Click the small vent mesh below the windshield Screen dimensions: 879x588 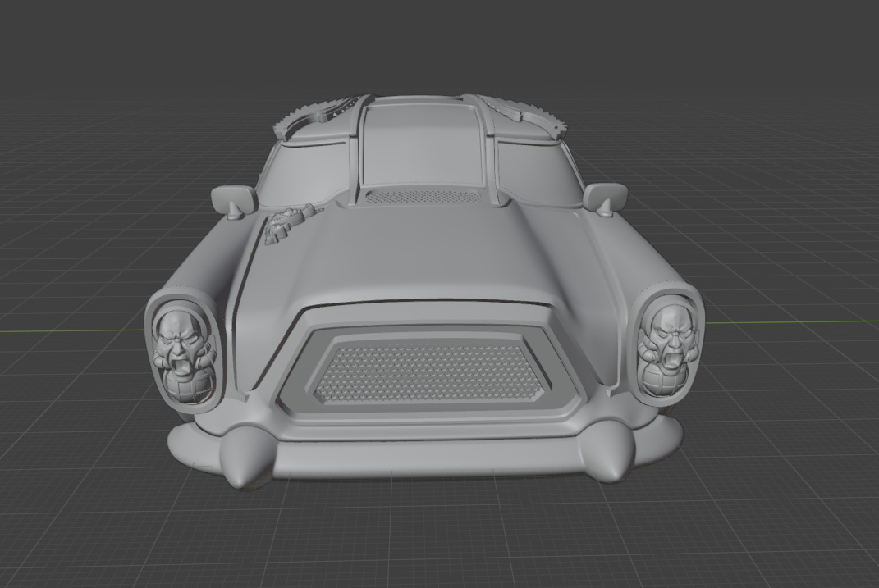pos(421,197)
